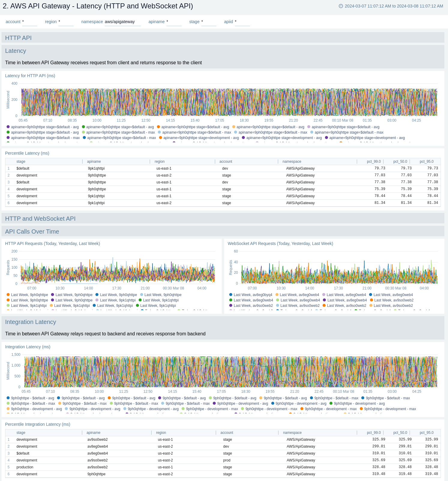This screenshot has width=448, height=481.
Task: Open the Latency for HTTP API (ms) panel title
Action: 30,76
